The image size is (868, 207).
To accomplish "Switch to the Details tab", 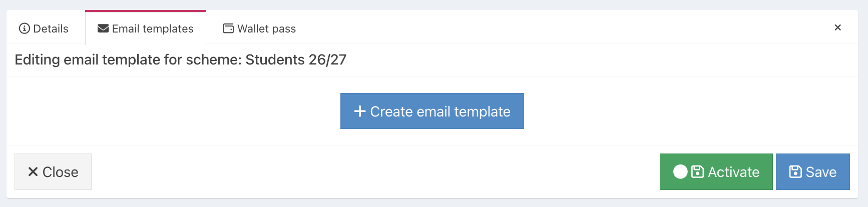I will (44, 28).
